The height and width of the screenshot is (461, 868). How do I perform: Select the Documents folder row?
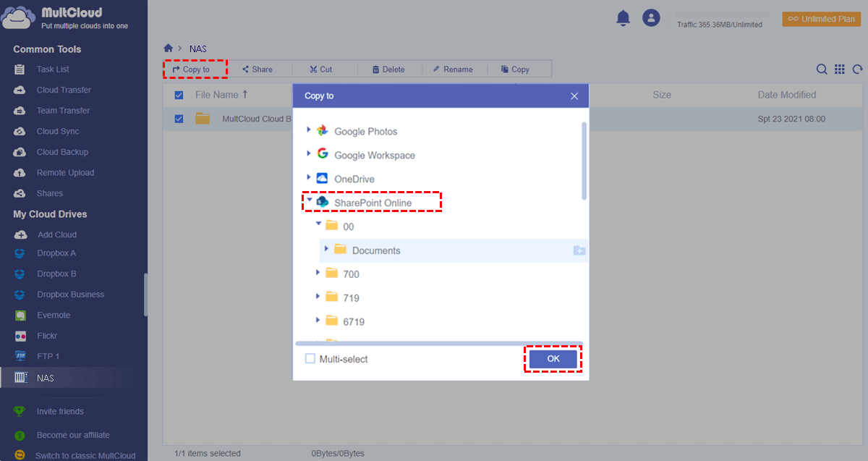pyautogui.click(x=454, y=250)
